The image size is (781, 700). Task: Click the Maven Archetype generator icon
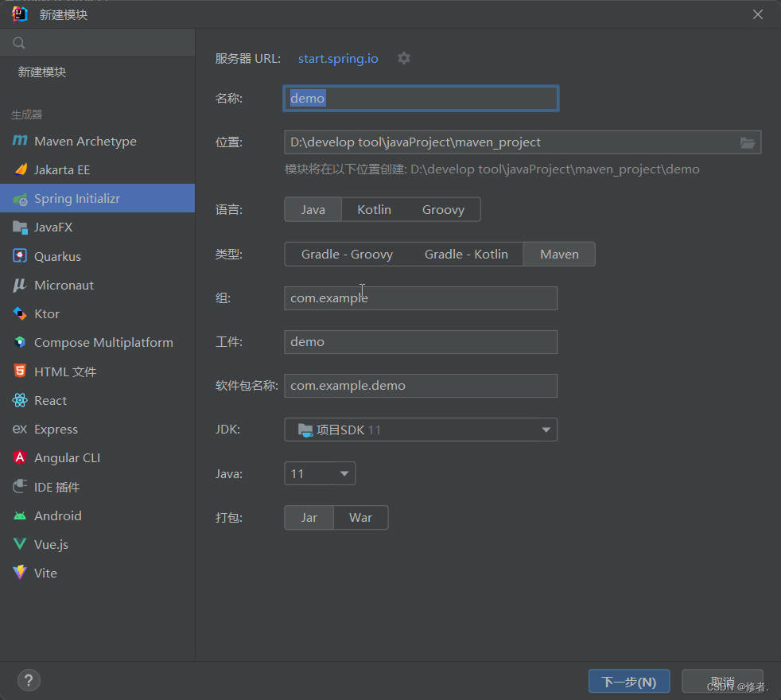click(x=20, y=141)
